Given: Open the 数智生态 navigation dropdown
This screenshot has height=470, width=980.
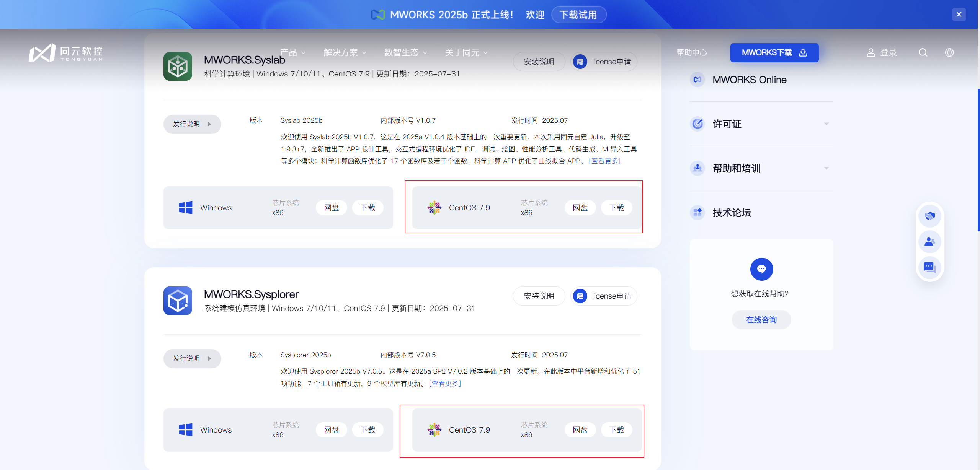Looking at the screenshot, I should (406, 52).
